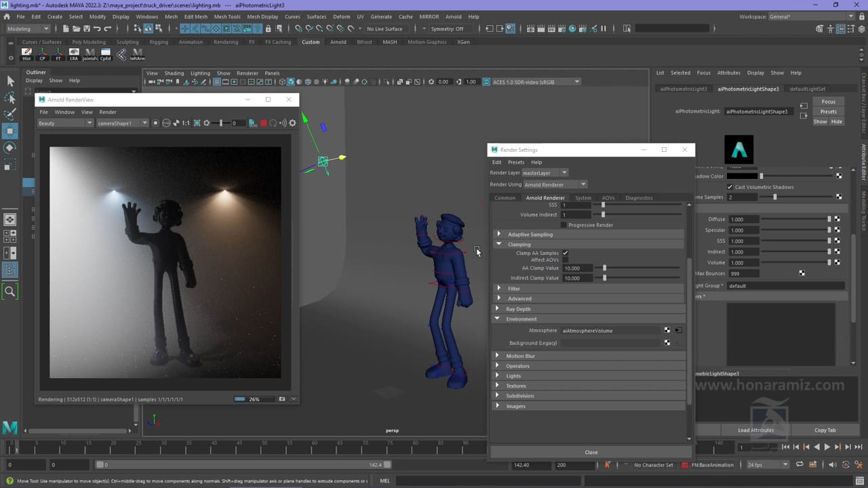The width and height of the screenshot is (868, 488).
Task: Open the cameraShape1 dropdown in RenderView
Action: coord(122,123)
